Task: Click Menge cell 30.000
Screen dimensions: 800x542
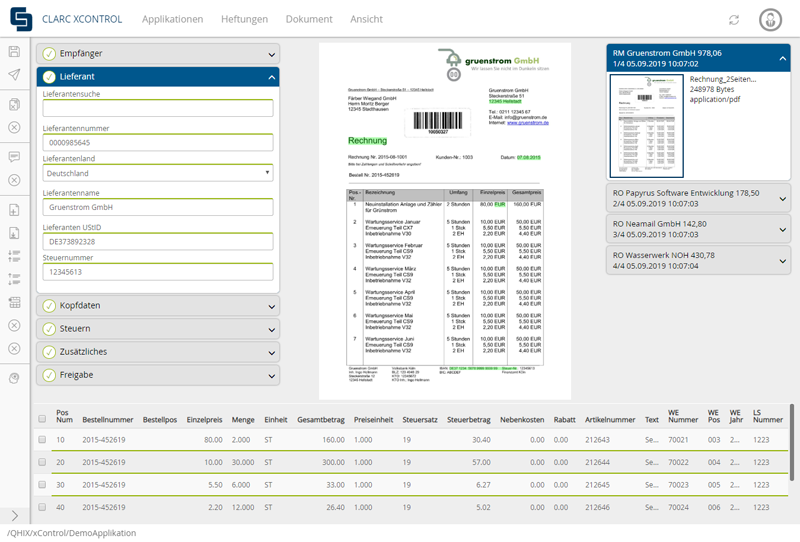Action: [243, 462]
